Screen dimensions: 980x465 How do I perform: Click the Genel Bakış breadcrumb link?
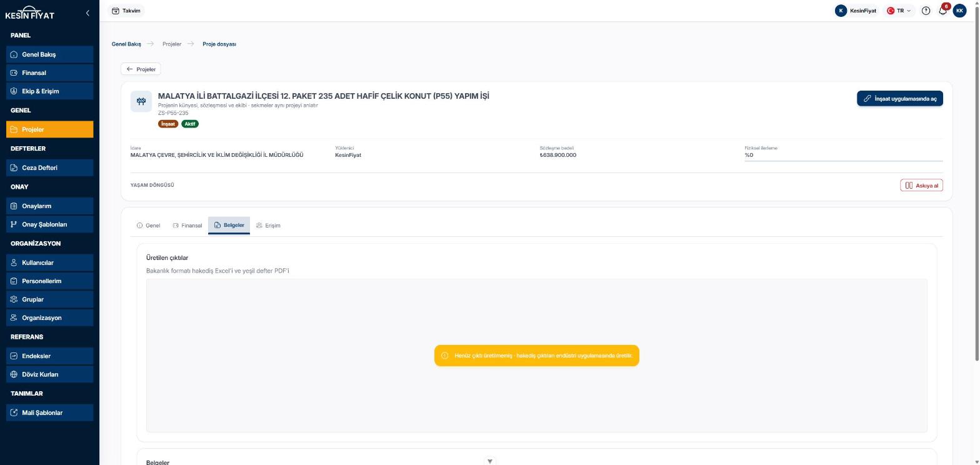tap(126, 44)
